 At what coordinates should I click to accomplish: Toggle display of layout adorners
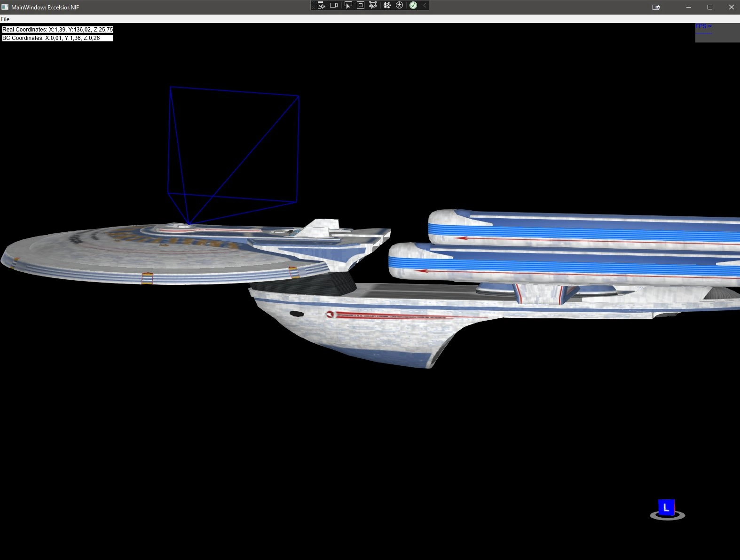[361, 5]
